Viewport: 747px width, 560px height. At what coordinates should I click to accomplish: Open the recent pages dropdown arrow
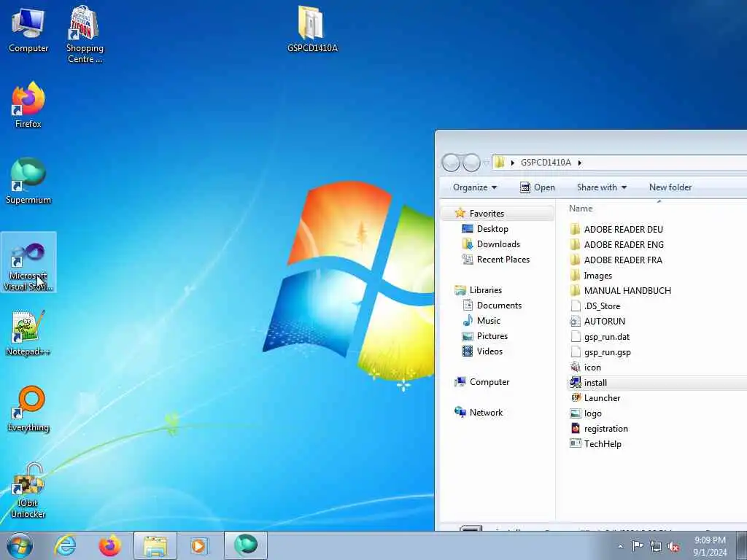tap(486, 163)
